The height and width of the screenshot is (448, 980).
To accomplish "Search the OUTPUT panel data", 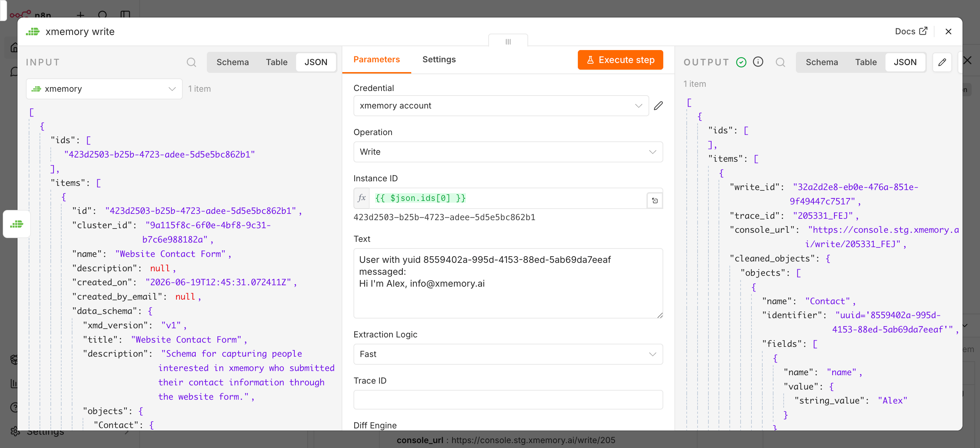I will (780, 62).
